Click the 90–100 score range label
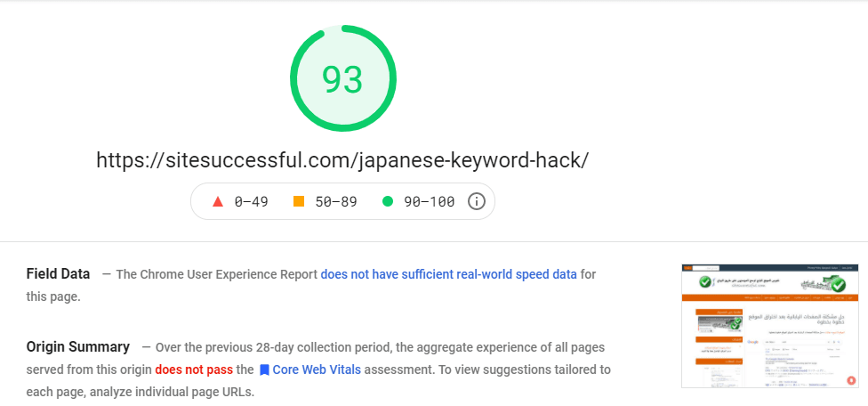Viewport: 868px width, 406px height. 429,202
